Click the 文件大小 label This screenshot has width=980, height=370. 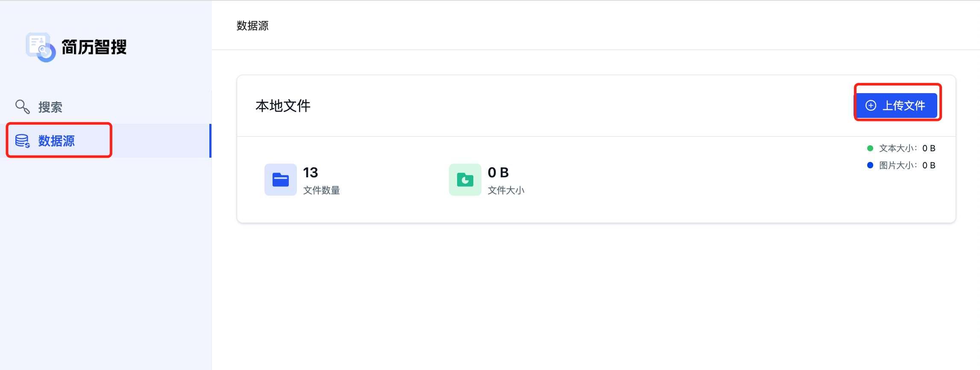coord(506,190)
